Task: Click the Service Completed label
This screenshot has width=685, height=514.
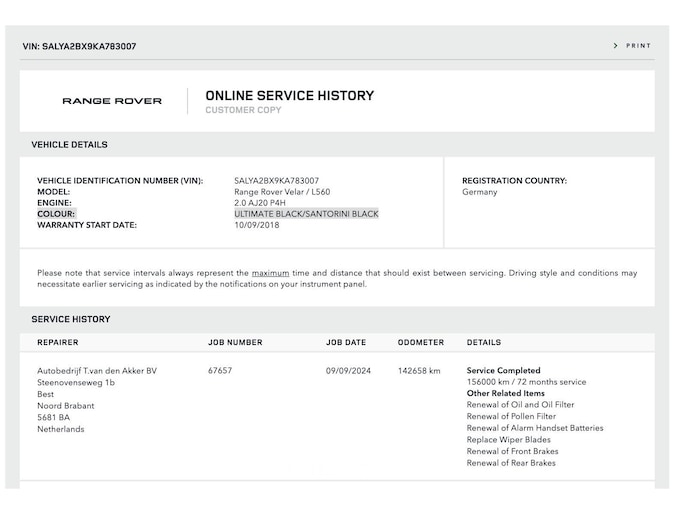Action: click(x=503, y=370)
